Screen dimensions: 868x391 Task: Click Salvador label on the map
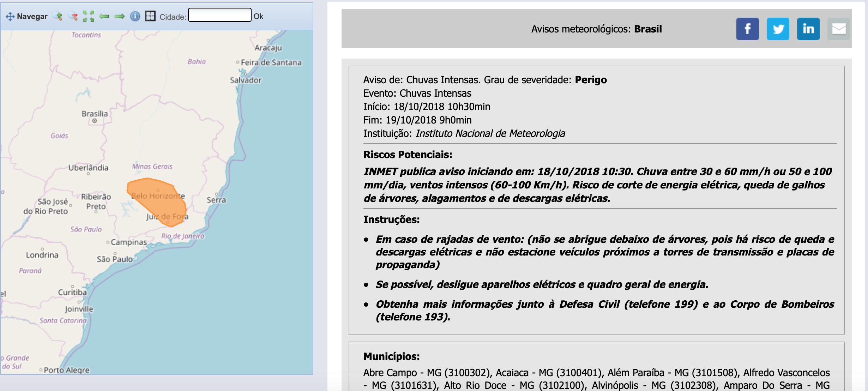click(246, 80)
